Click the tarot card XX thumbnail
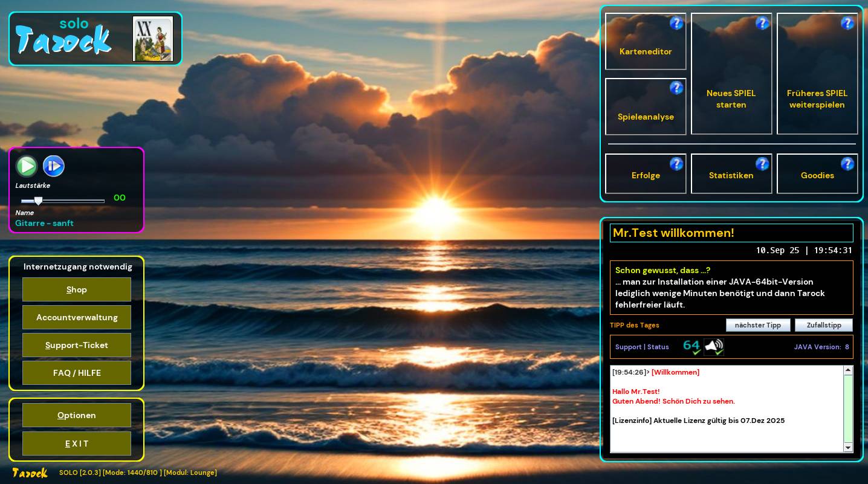The image size is (868, 484). click(153, 39)
